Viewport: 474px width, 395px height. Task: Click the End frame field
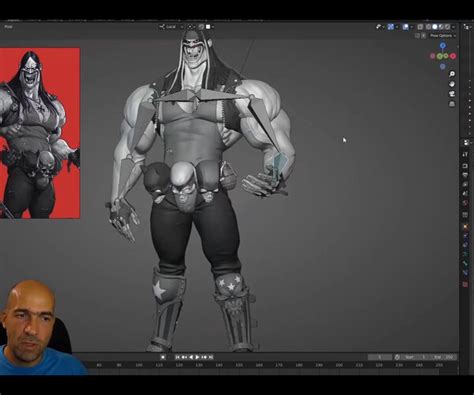coord(444,357)
